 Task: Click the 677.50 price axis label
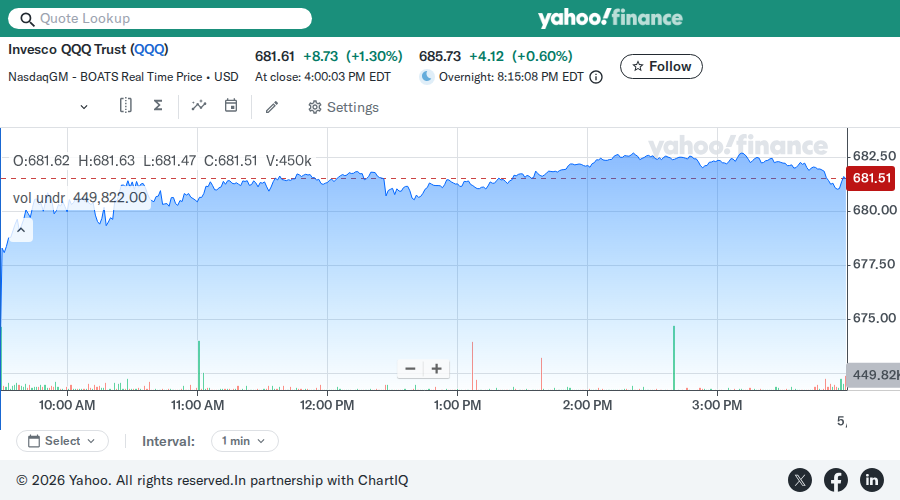point(874,264)
